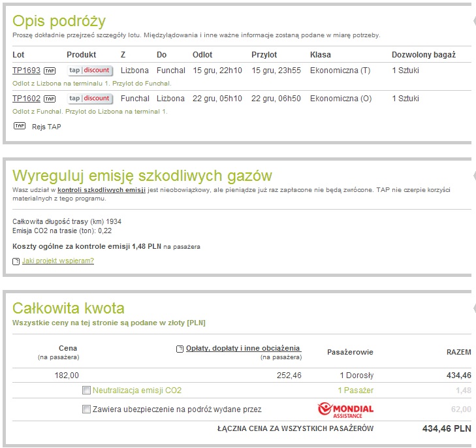Viewport: 476px width, 448px height.
Task: Click total price '434,46 PLN'
Action: pos(447,428)
